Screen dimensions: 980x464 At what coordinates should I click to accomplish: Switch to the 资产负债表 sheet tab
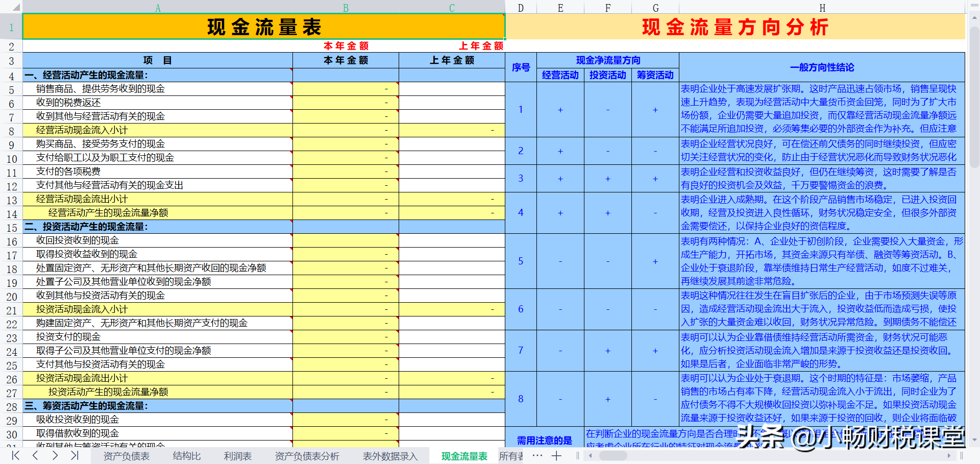coord(127,456)
